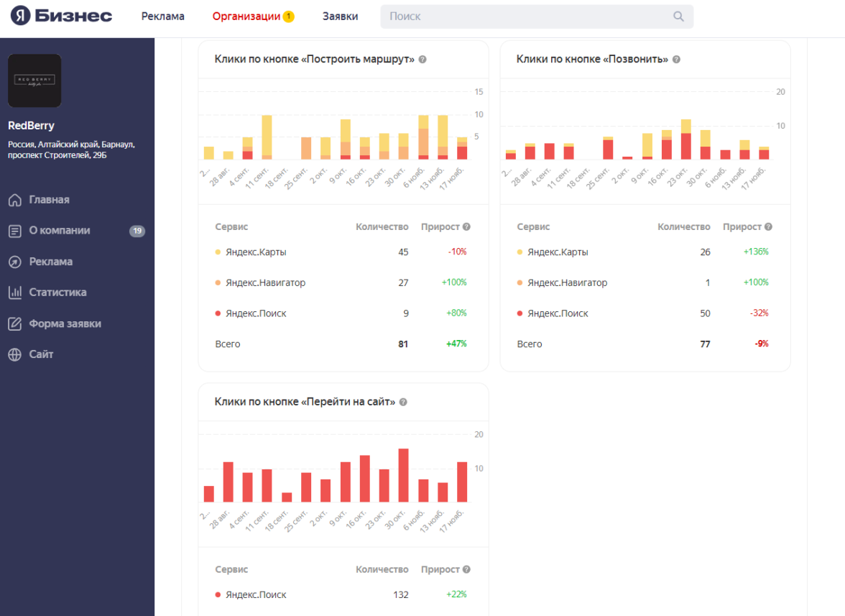Click inside the Поиск search field
845x616 pixels.
528,17
